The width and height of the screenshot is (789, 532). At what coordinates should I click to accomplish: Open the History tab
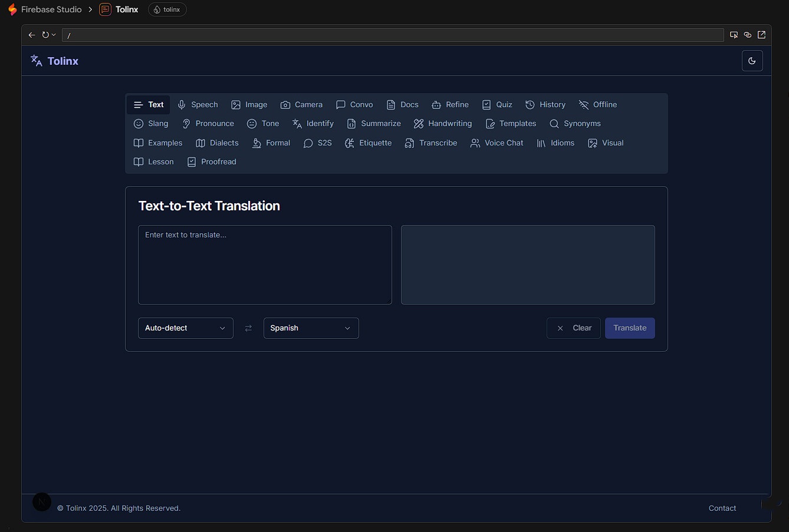pyautogui.click(x=545, y=105)
